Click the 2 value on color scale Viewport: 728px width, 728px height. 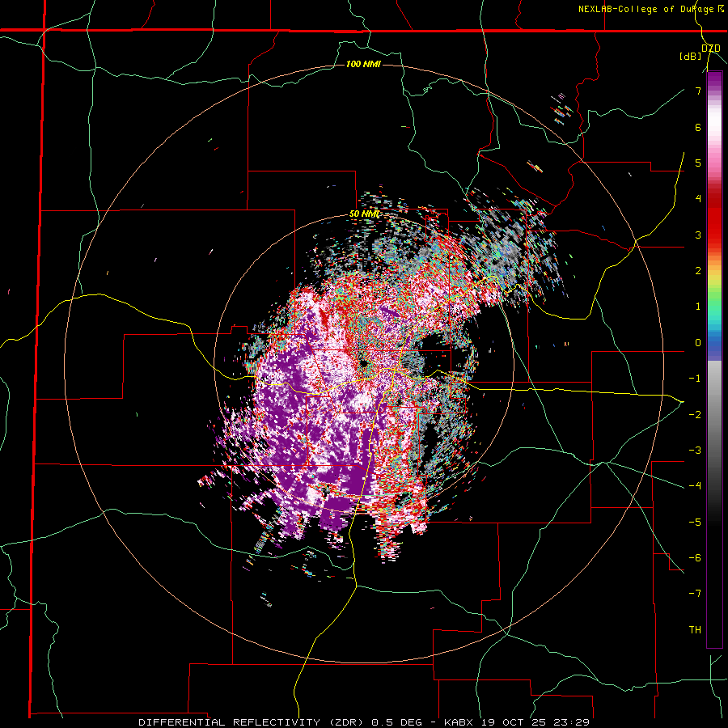coord(698,271)
